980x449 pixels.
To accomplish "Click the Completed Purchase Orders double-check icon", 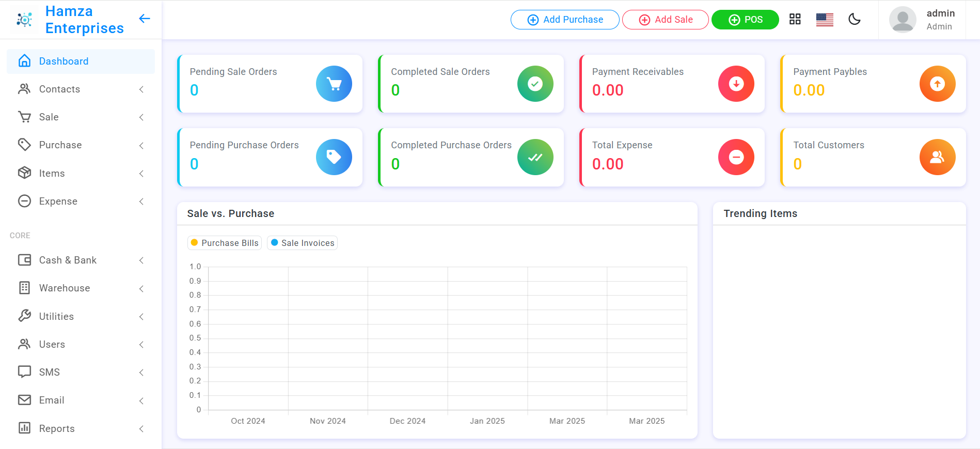I will 535,157.
